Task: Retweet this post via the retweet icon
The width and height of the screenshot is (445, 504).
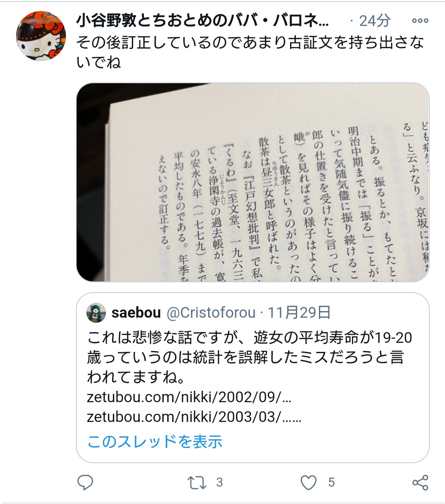Action: point(196,483)
